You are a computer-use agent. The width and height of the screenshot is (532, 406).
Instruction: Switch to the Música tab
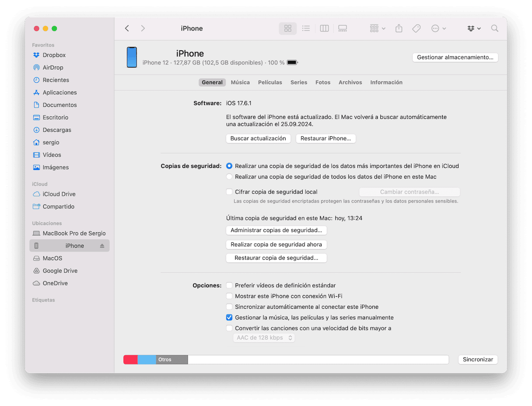coord(240,82)
